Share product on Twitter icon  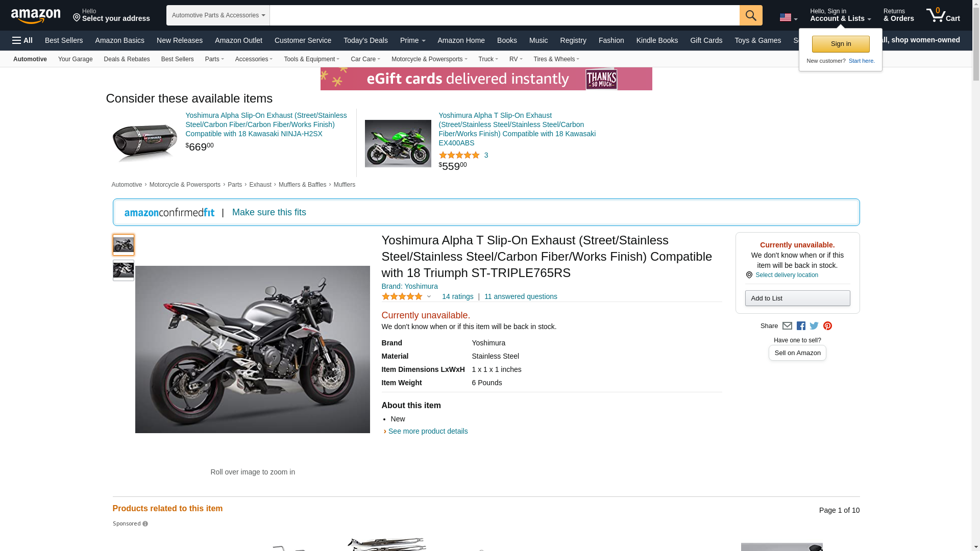point(814,326)
